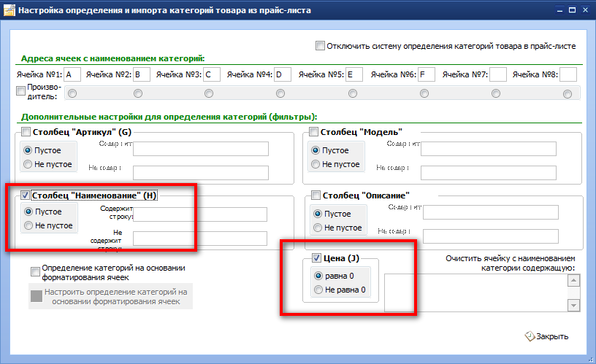Enable Отключить систему определения категорий checkbox
Screen dimensions: 596x364
(x=320, y=46)
